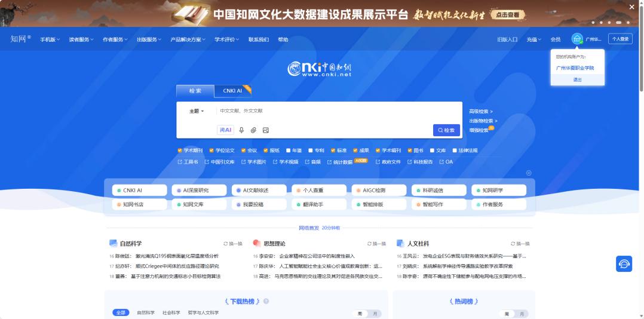Expand the 手机版 menu
Screen dimensions: 644x319
[x=50, y=40]
